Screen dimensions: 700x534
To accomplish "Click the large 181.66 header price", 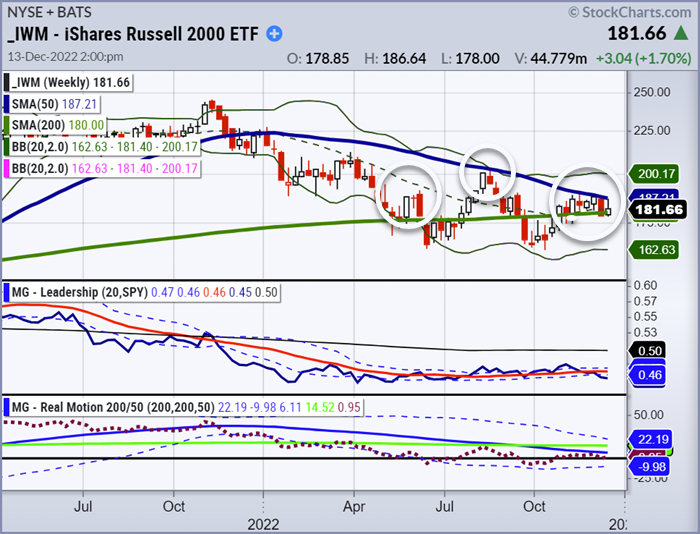I will pyautogui.click(x=637, y=33).
